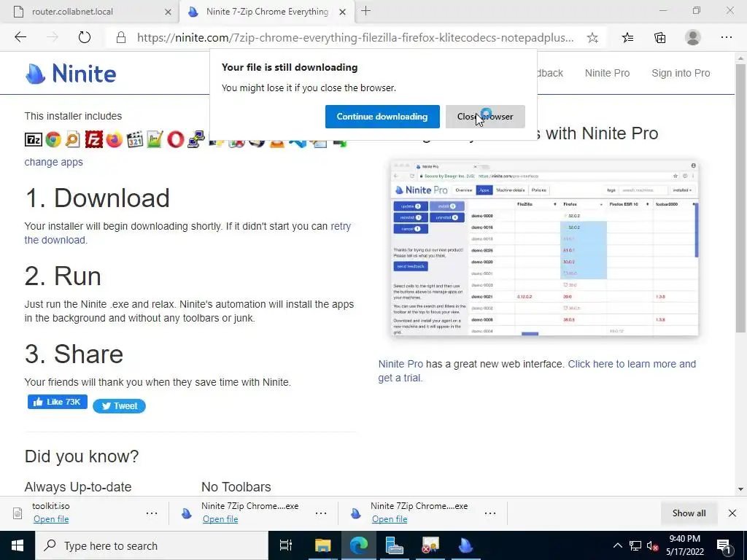Close the router.collabnet.local tab
747x560 pixels.
click(168, 12)
